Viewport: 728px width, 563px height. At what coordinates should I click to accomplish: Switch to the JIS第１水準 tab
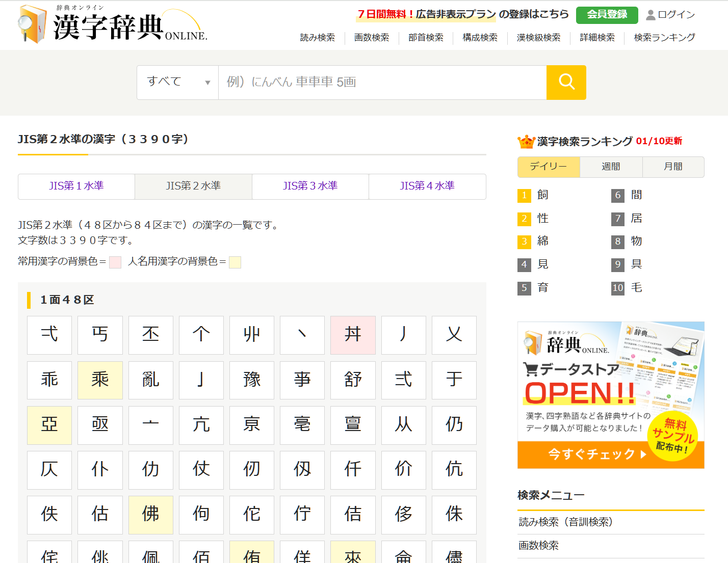click(x=76, y=186)
